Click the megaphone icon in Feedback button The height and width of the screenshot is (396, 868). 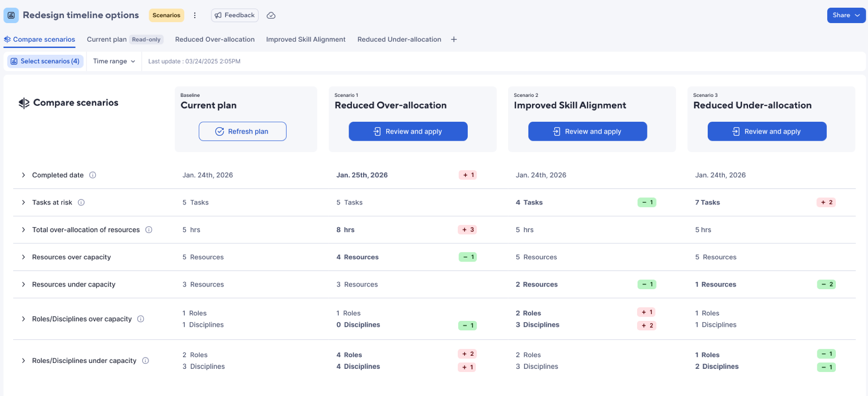(x=218, y=15)
